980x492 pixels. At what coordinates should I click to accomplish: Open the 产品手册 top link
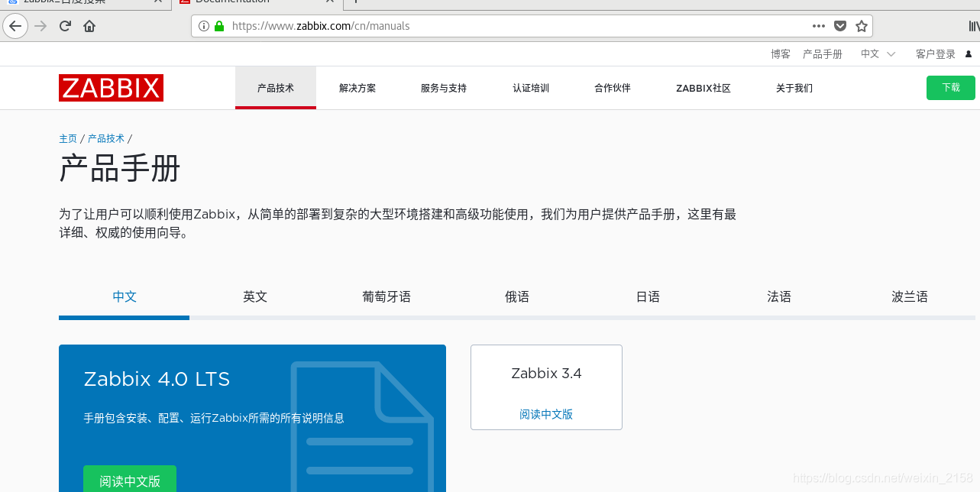click(x=823, y=54)
